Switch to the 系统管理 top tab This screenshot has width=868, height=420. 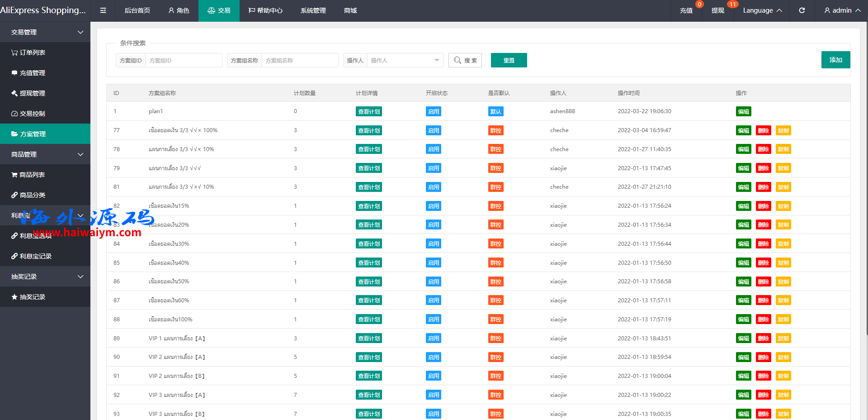[x=313, y=10]
